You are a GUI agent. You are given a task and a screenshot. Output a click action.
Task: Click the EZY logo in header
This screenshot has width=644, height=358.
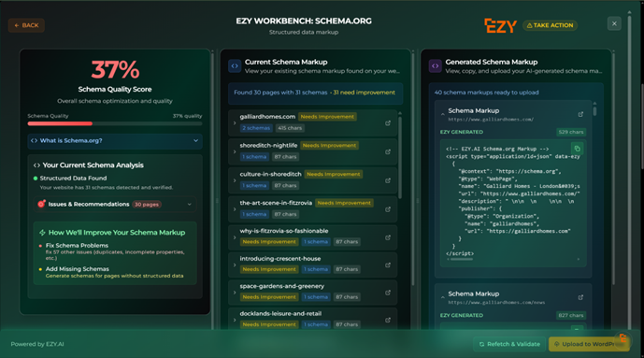tap(500, 25)
